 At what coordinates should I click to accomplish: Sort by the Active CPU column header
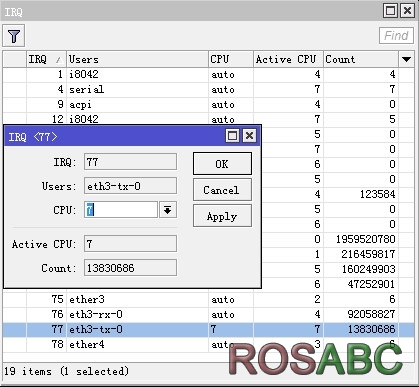pyautogui.click(x=288, y=59)
